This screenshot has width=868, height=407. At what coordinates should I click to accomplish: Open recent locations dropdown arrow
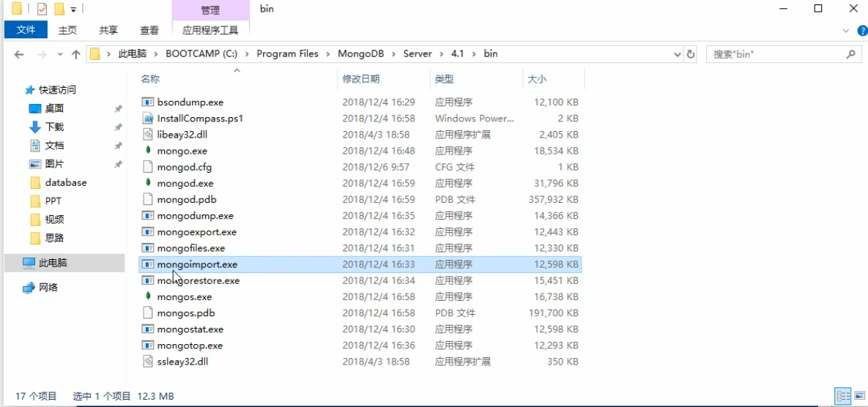coord(60,54)
